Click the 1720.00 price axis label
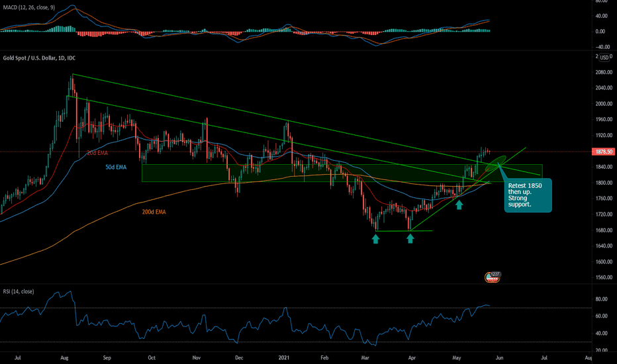The height and width of the screenshot is (364, 617). [x=604, y=214]
